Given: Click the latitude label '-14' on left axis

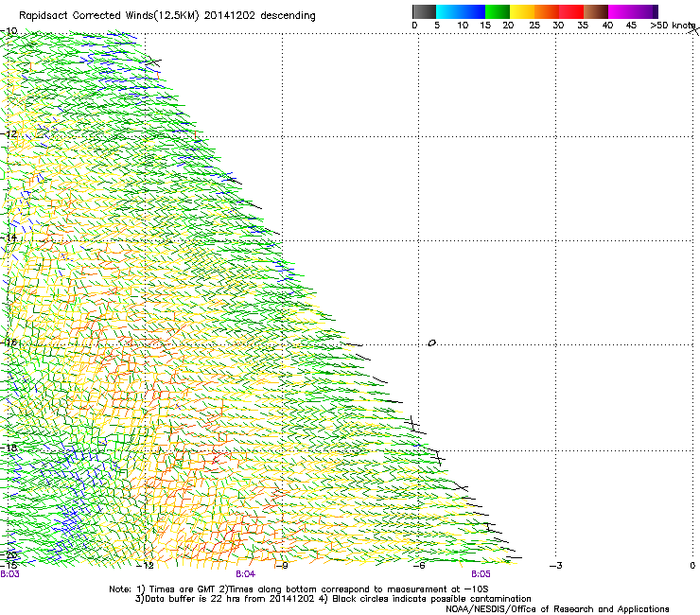Looking at the screenshot, I should tap(9, 237).
